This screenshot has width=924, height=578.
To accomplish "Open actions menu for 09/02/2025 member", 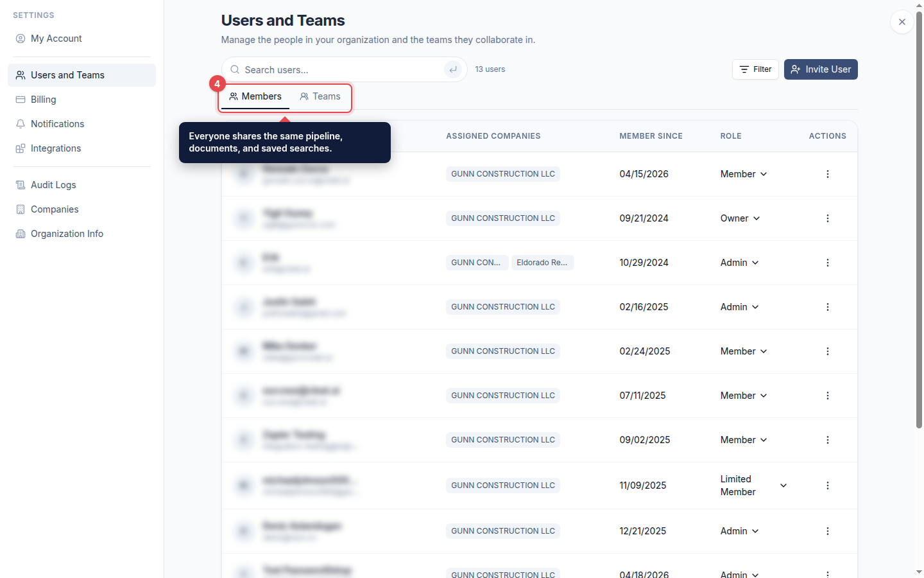I will pos(828,440).
